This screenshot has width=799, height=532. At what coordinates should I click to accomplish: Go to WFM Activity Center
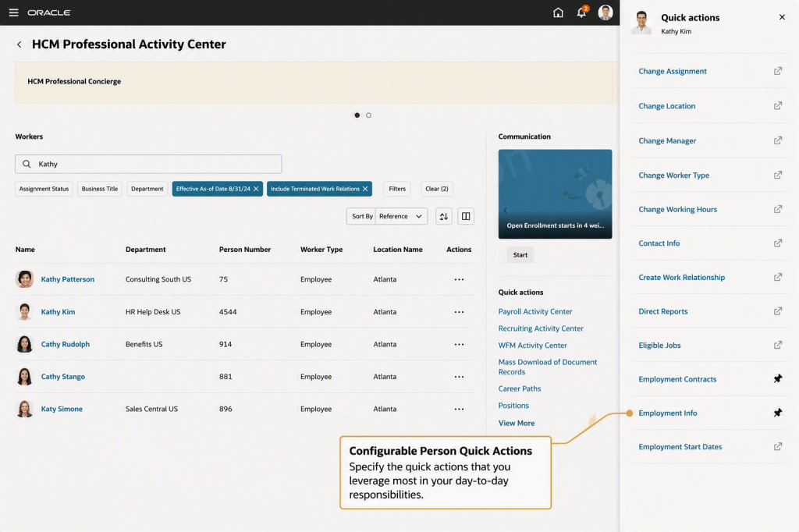point(532,346)
